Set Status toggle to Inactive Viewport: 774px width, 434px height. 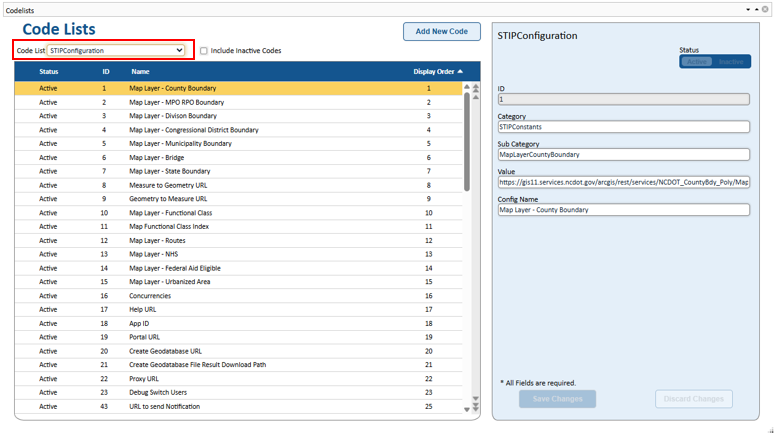point(731,62)
